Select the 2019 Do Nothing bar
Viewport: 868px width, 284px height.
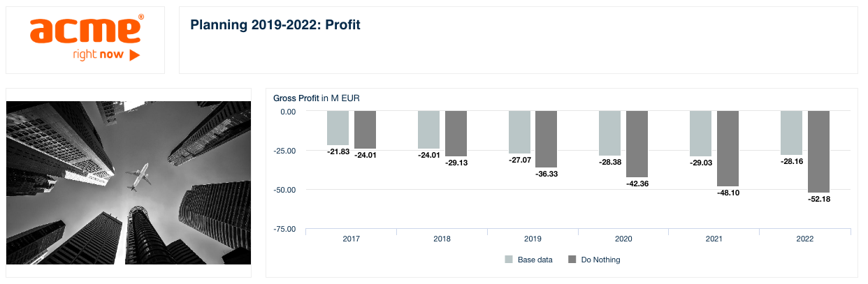click(x=547, y=139)
